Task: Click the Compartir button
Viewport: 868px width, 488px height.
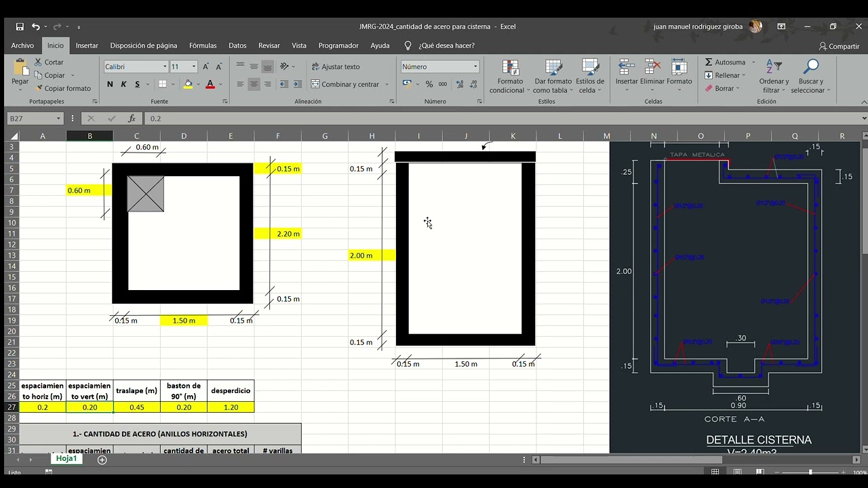Action: tap(840, 46)
